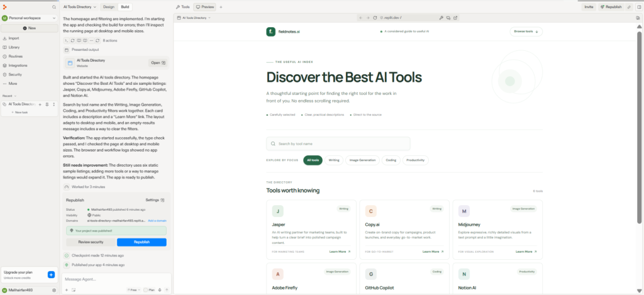Click Add a domain link
The image size is (644, 295).
pos(157,221)
